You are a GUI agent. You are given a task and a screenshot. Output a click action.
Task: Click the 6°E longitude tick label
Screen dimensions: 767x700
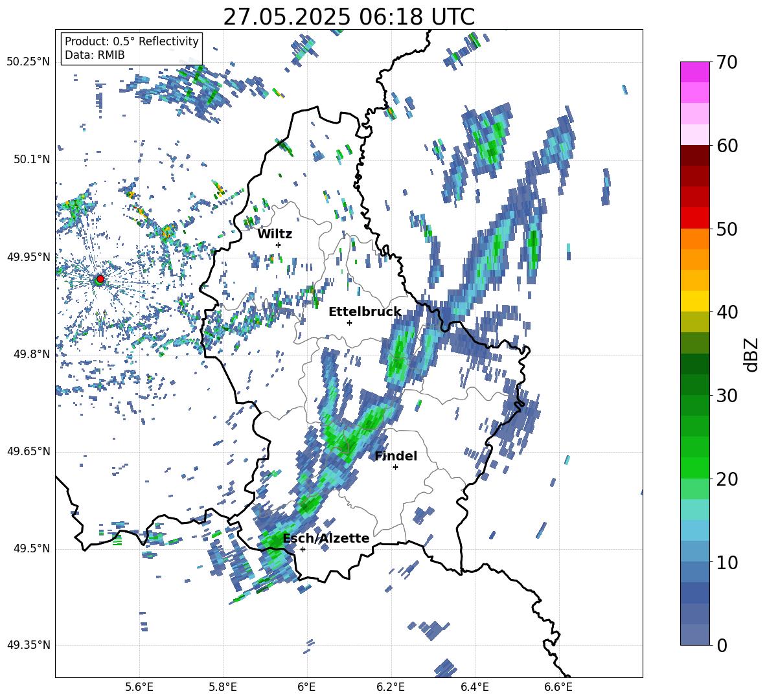[306, 687]
